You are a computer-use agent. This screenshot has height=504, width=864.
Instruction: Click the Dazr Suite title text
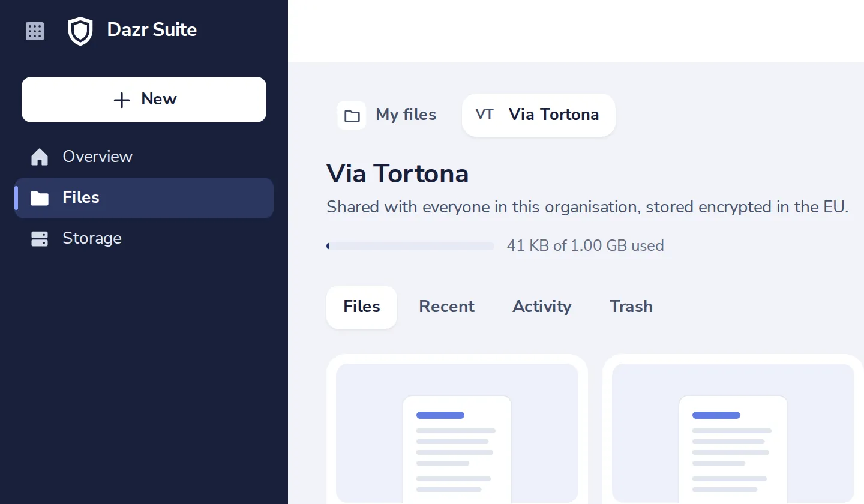tap(152, 30)
